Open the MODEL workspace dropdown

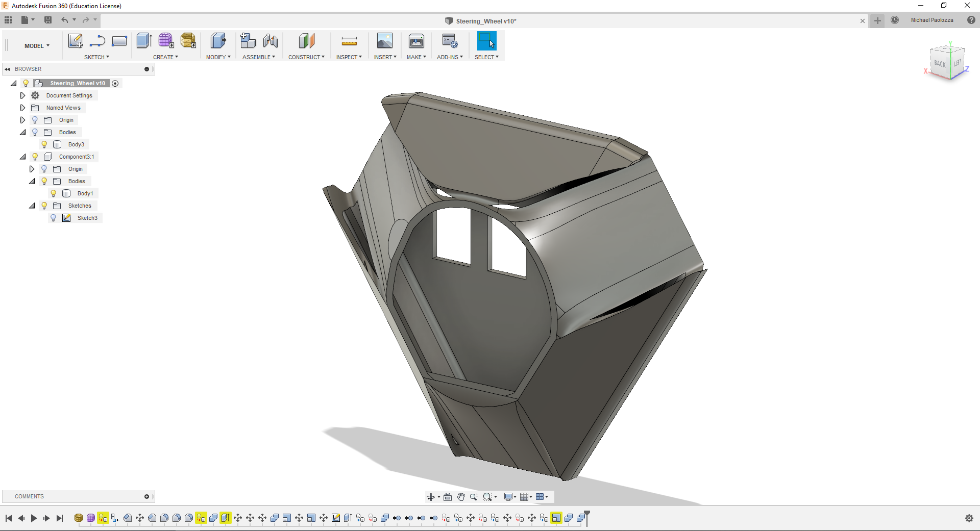(37, 46)
